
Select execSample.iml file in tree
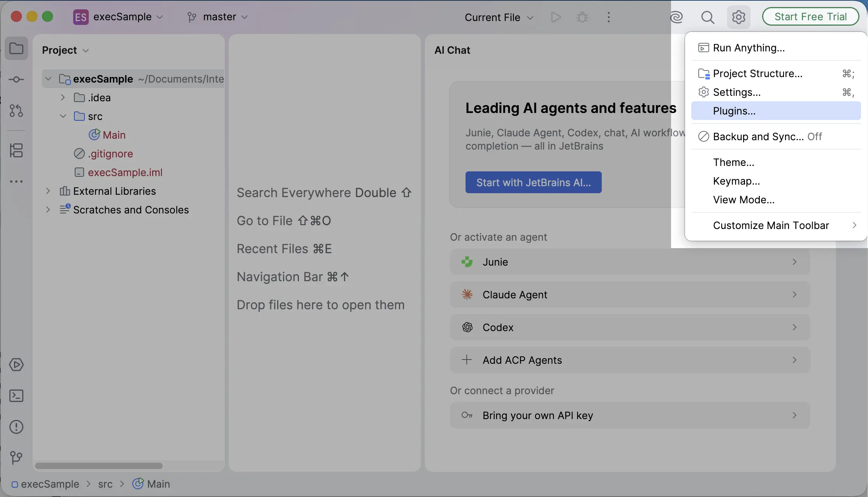tap(125, 173)
